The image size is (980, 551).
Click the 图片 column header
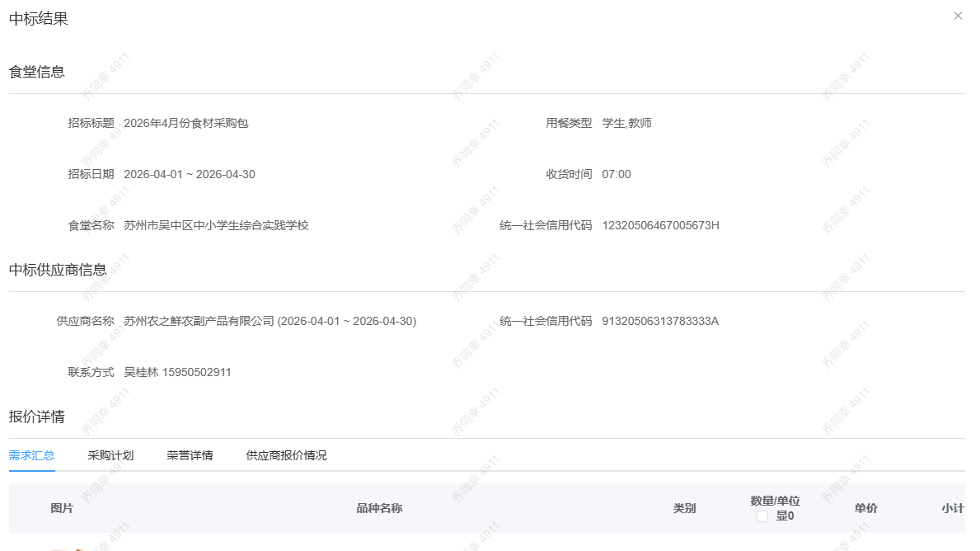click(x=64, y=508)
